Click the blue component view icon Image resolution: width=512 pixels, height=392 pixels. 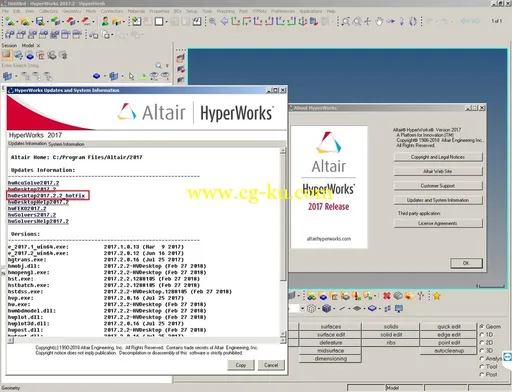97,76
